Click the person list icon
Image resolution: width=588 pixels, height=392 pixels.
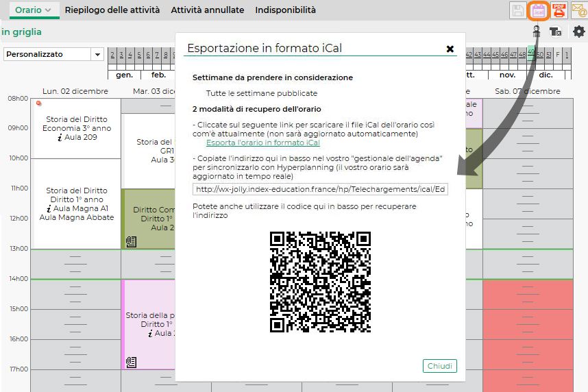point(537,32)
